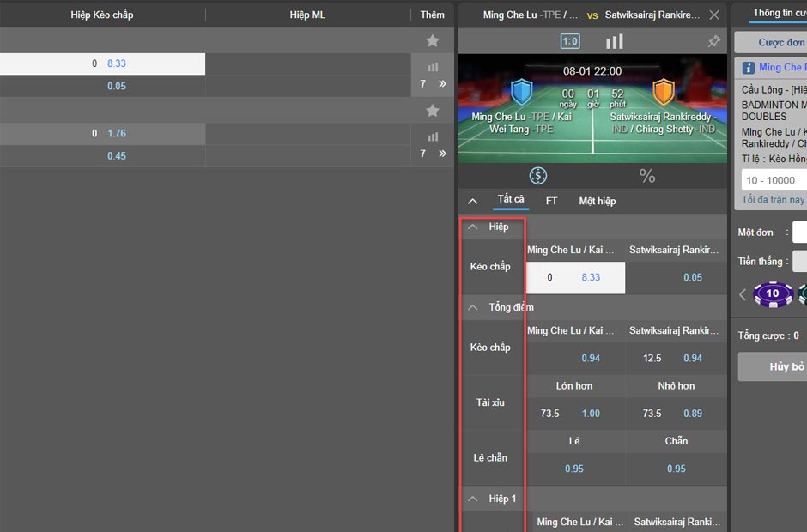
Task: Collapse the Tổng điểm section
Action: (472, 307)
